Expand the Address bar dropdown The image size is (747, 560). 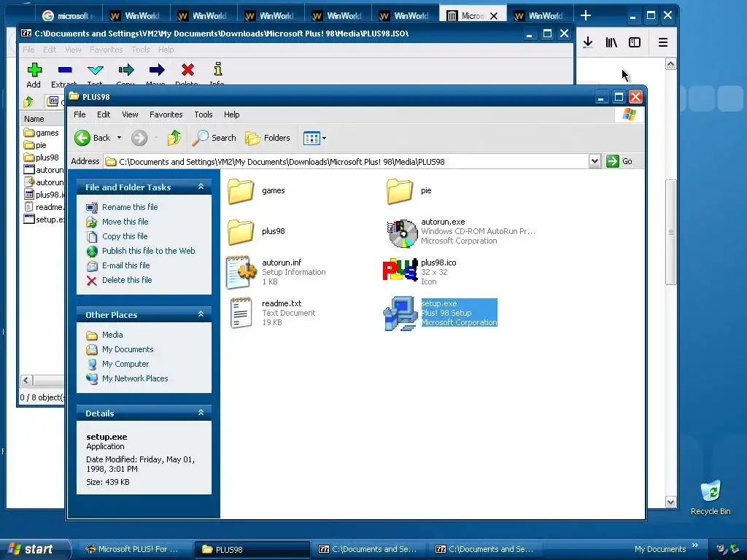pos(595,161)
